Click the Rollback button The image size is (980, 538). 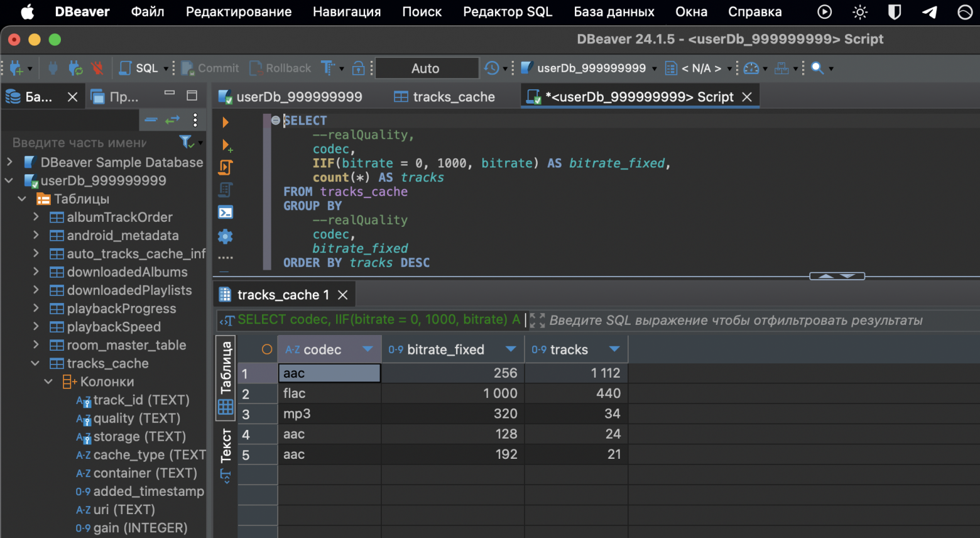tap(280, 68)
